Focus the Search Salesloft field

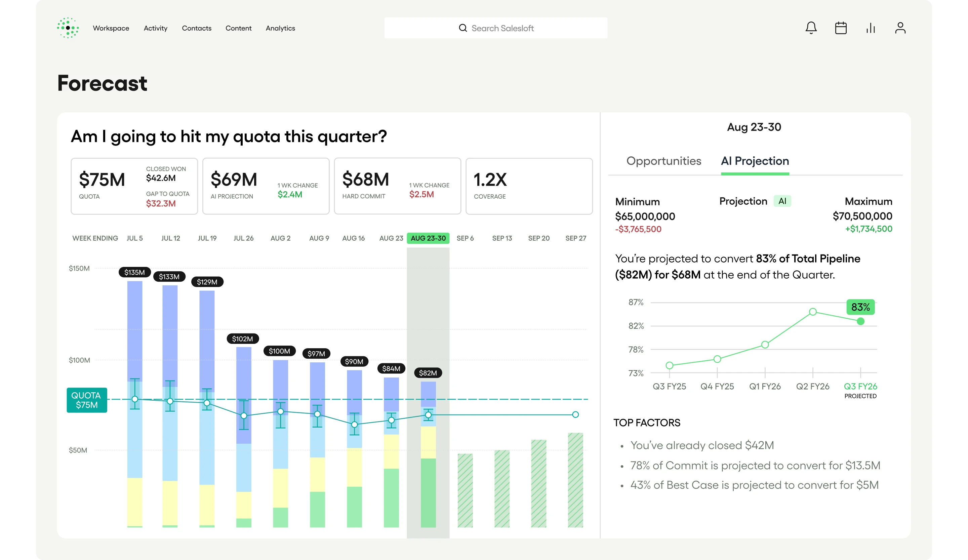[495, 28]
